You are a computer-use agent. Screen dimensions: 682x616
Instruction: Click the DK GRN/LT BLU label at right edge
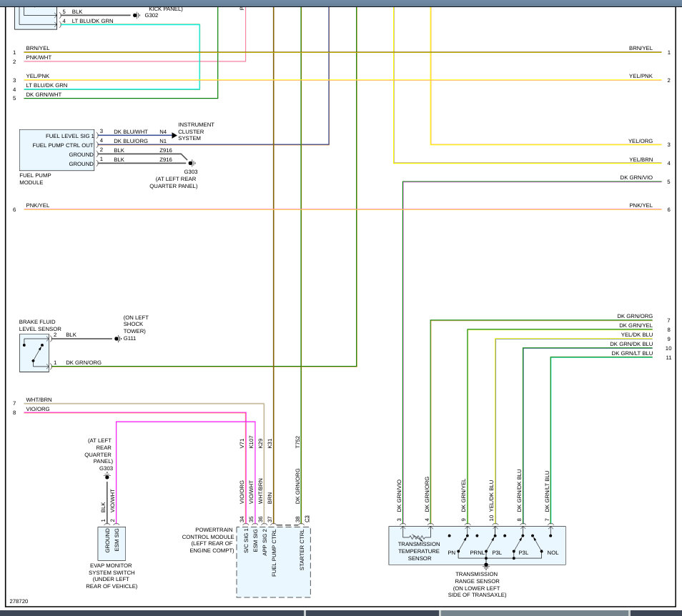click(x=632, y=354)
